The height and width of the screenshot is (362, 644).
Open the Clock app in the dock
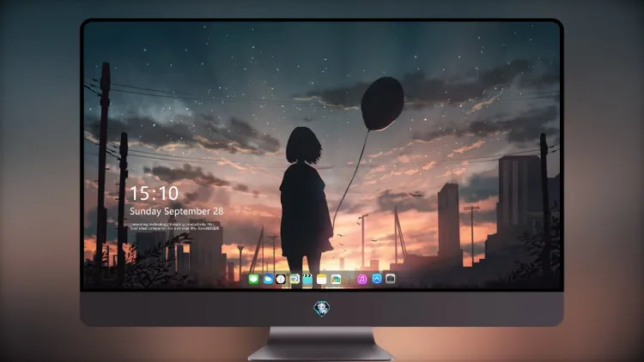tap(281, 280)
